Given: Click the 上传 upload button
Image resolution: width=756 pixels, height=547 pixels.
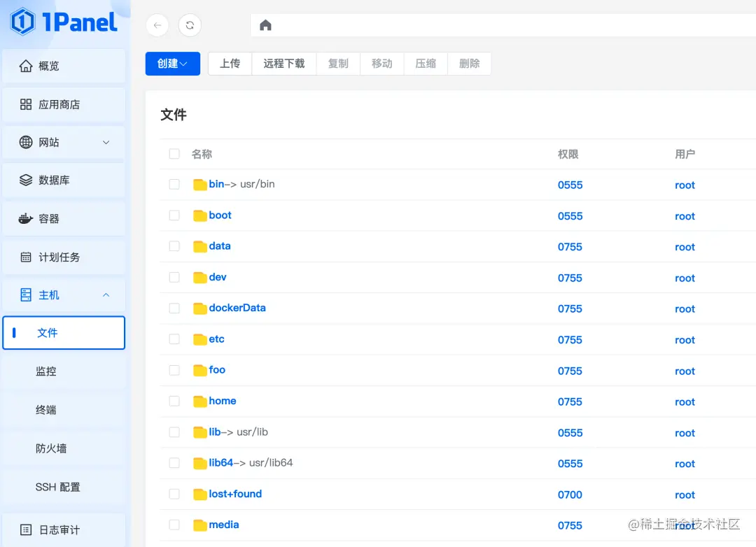Looking at the screenshot, I should tap(230, 63).
